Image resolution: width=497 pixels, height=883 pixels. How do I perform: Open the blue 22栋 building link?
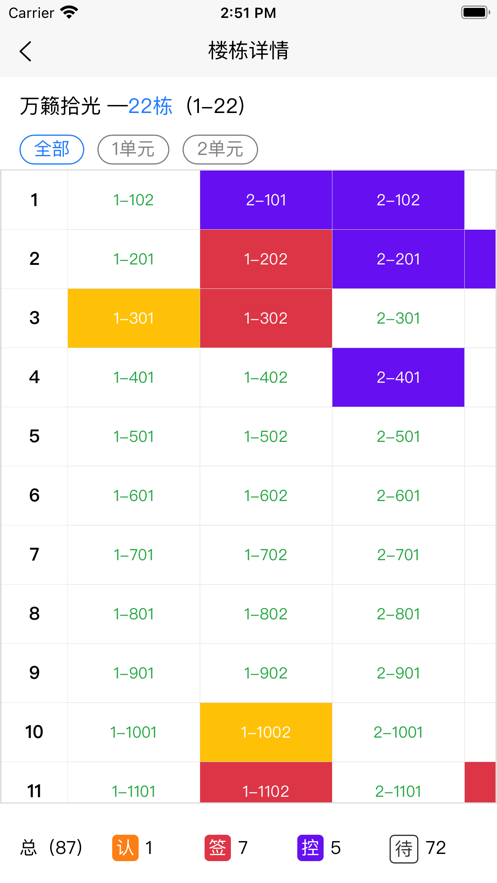150,106
